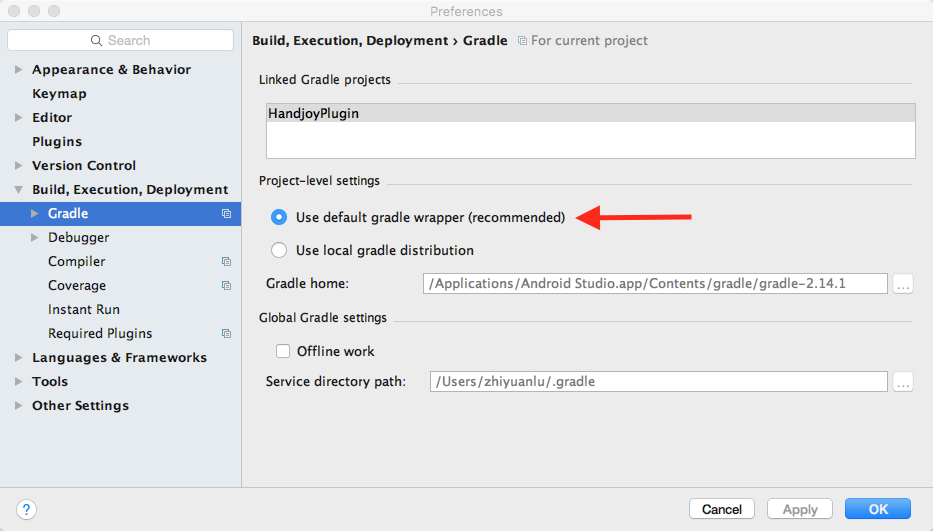Select Use local gradle distribution option

pyautogui.click(x=279, y=250)
